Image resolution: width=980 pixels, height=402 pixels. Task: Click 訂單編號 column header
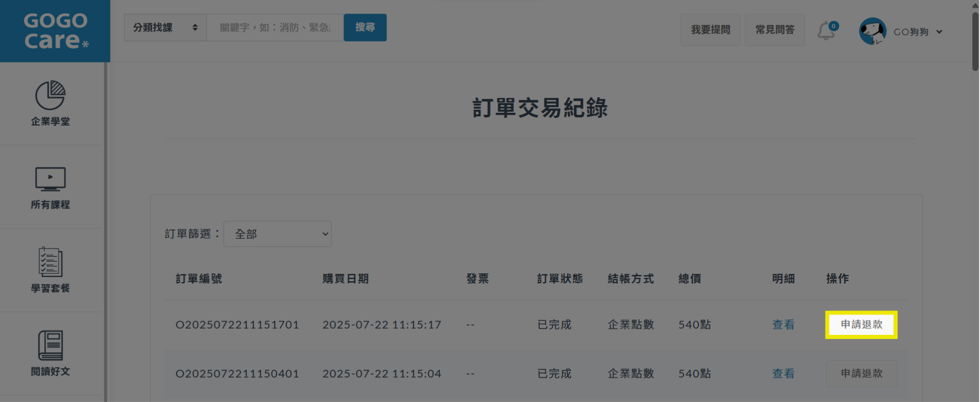click(x=199, y=279)
